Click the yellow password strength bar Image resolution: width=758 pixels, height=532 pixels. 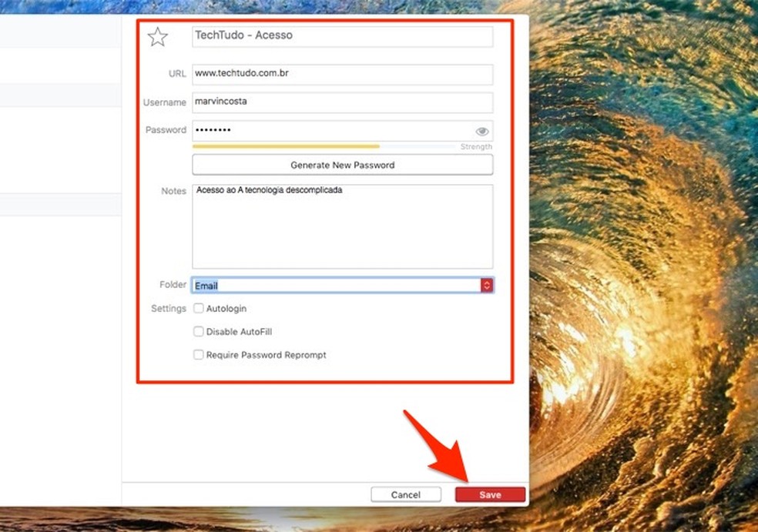coord(285,146)
